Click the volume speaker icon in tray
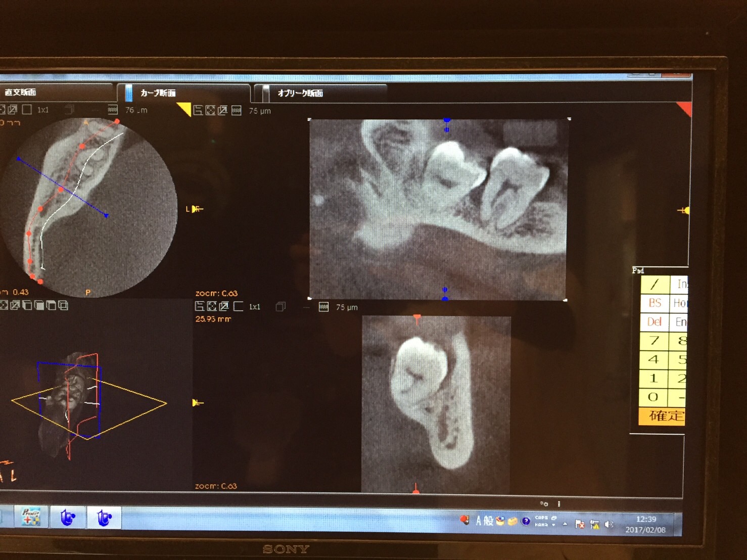 [x=609, y=524]
